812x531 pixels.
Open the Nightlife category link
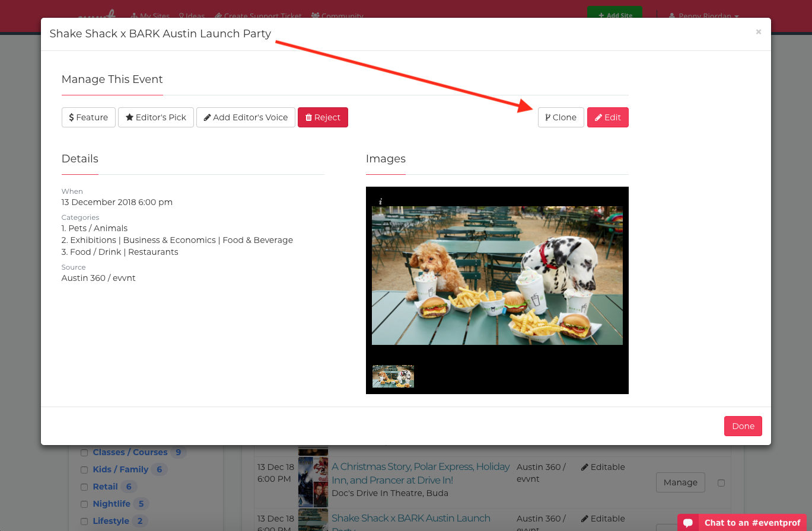pyautogui.click(x=112, y=504)
